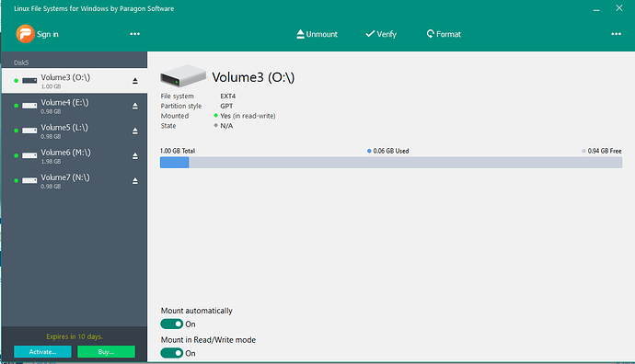635x364 pixels.
Task: Eject Volume7 (N:\) using its eject icon
Action: point(135,181)
